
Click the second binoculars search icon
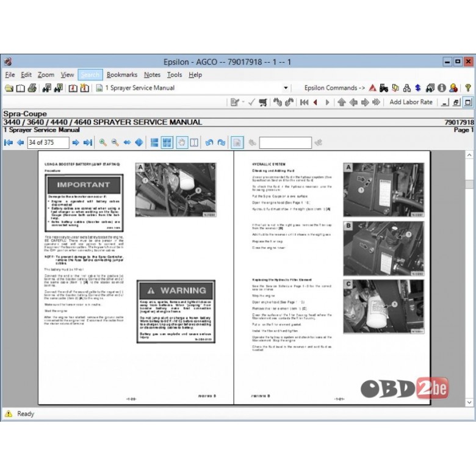[x=59, y=88]
